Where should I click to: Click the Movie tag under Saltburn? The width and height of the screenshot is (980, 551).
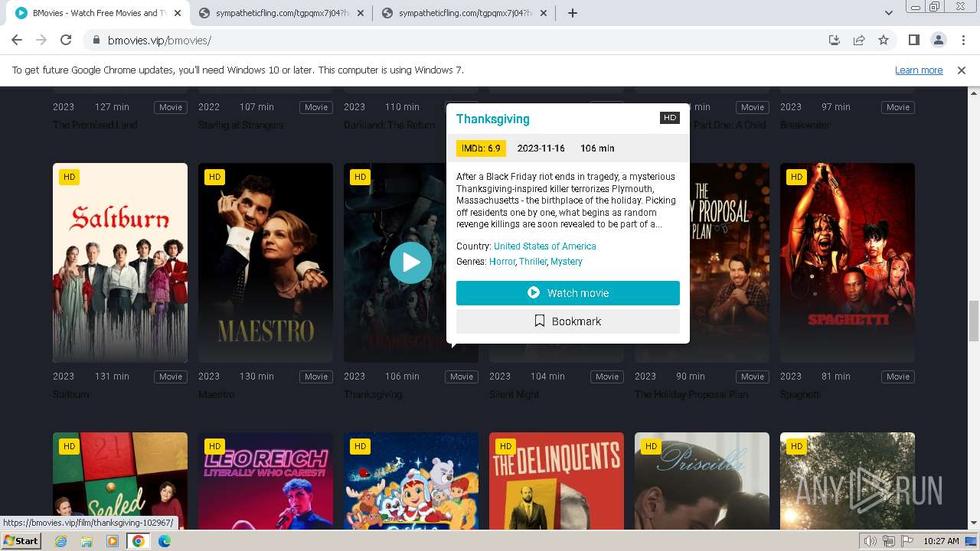tap(171, 377)
